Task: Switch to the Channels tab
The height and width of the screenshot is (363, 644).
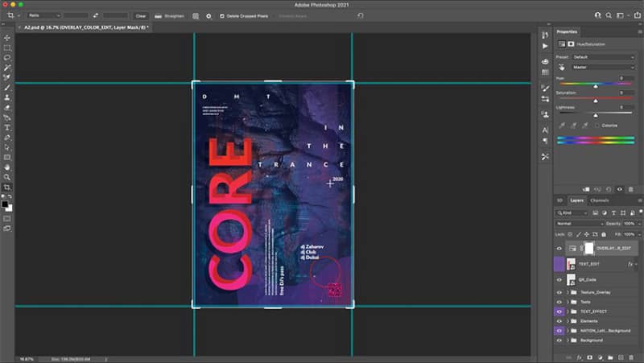Action: (599, 200)
